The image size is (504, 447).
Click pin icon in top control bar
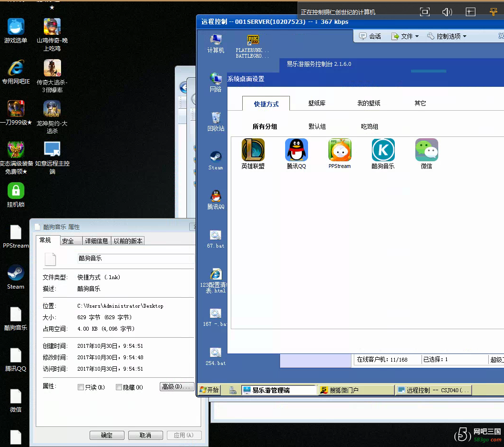click(x=494, y=12)
